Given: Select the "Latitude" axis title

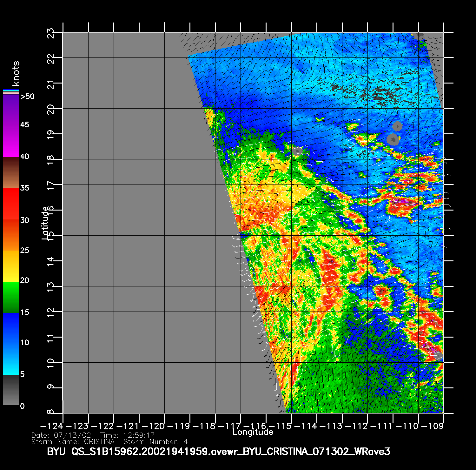Looking at the screenshot, I should (x=46, y=223).
